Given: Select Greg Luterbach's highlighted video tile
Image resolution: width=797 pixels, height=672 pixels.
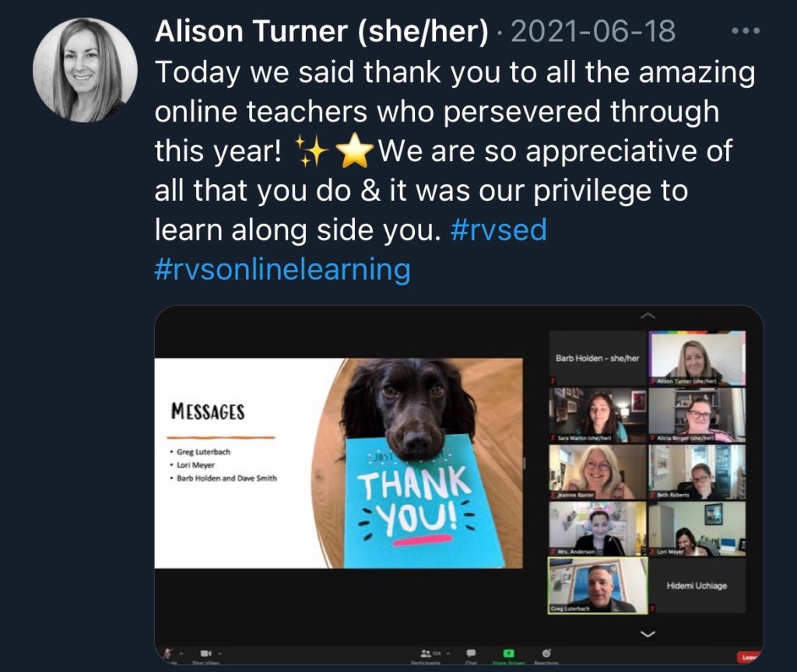Looking at the screenshot, I should click(x=597, y=586).
